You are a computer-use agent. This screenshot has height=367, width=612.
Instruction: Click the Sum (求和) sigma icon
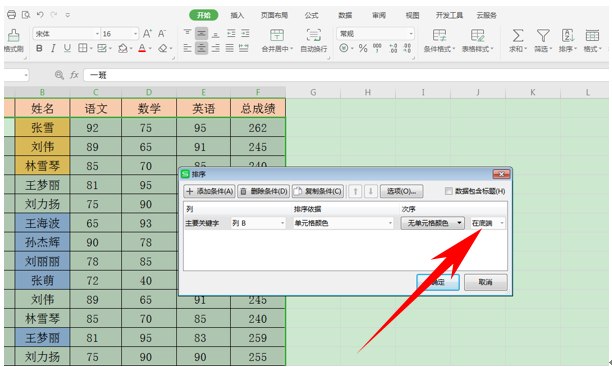pyautogui.click(x=518, y=36)
